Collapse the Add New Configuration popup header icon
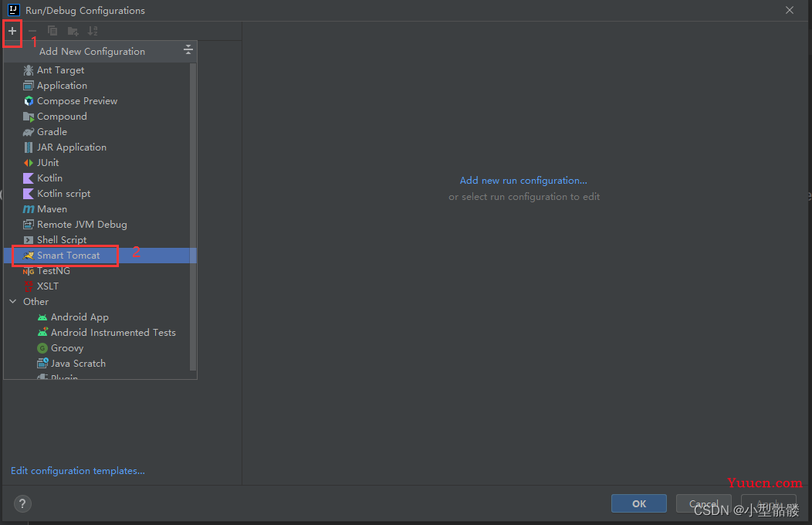 pyautogui.click(x=188, y=49)
